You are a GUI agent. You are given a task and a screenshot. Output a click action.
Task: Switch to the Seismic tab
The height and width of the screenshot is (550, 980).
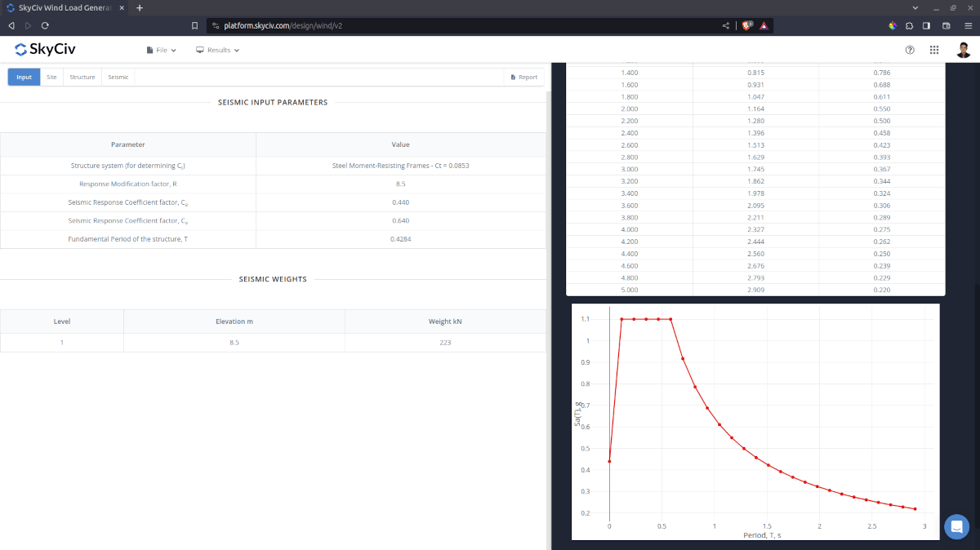point(118,76)
